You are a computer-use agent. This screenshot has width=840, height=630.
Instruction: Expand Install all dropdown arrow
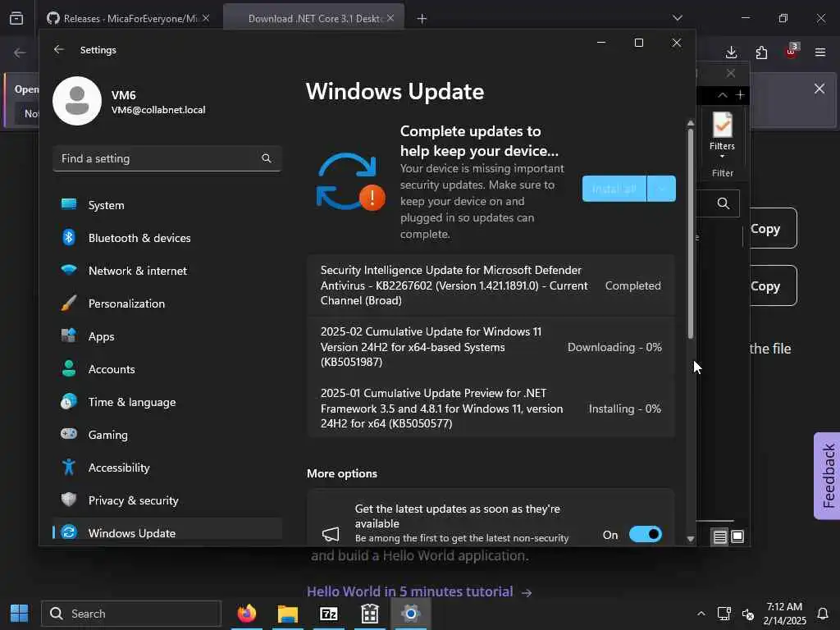pos(662,189)
